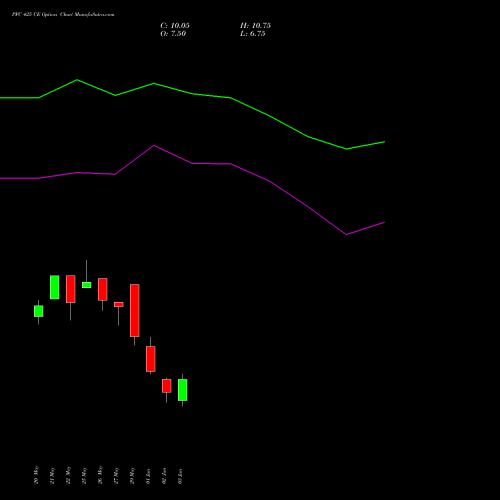This screenshot has height=500, width=500.
Task: Click the '25 May' date axis label
Action: [84, 475]
